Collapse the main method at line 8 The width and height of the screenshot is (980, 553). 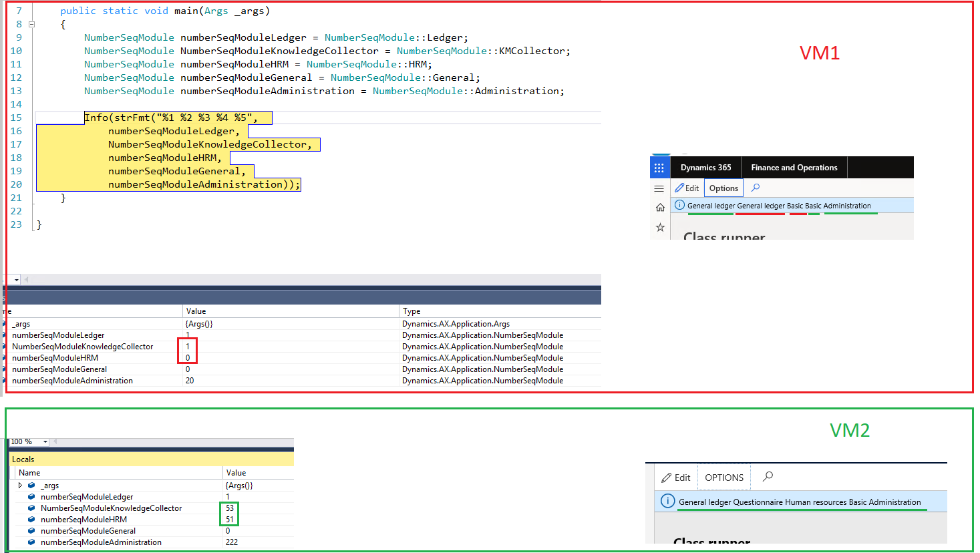pos(31,24)
